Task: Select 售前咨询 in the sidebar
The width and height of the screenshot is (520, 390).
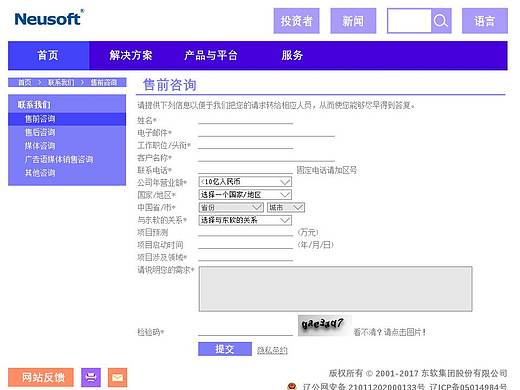Action: 67,119
